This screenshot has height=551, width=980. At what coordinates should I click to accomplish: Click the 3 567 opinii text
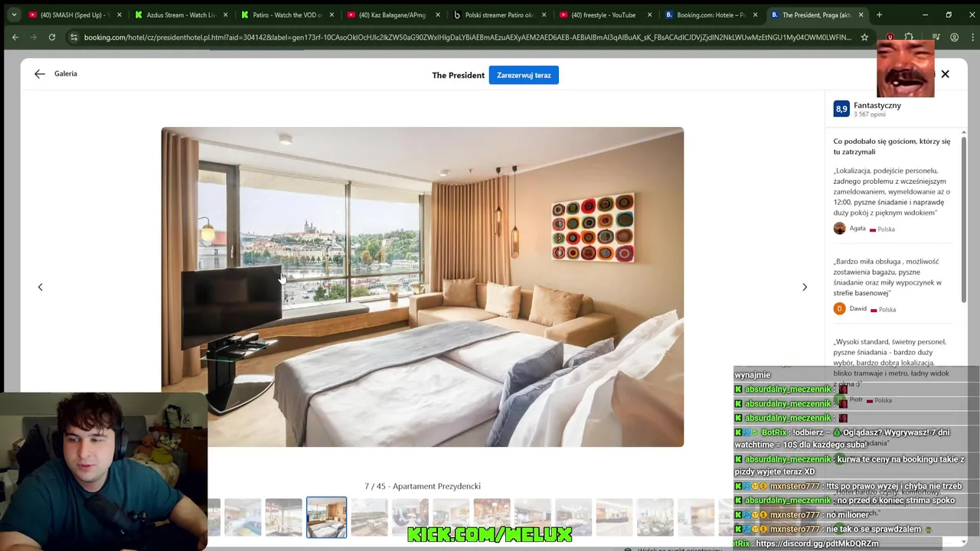pyautogui.click(x=870, y=115)
